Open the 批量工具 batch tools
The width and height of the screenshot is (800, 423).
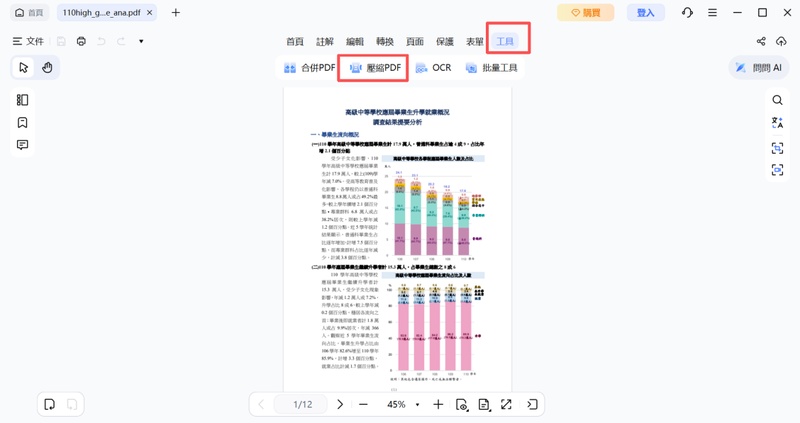(x=492, y=68)
